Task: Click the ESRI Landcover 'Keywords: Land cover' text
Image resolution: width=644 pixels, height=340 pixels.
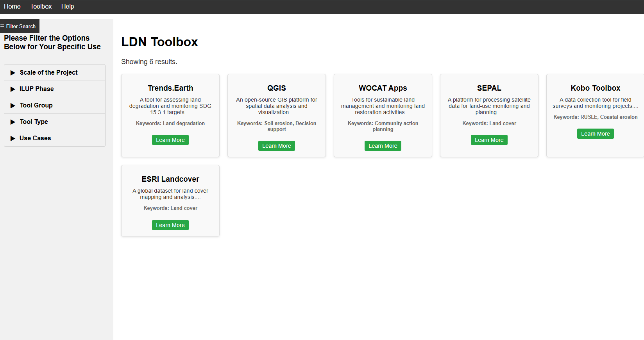Action: 170,208
